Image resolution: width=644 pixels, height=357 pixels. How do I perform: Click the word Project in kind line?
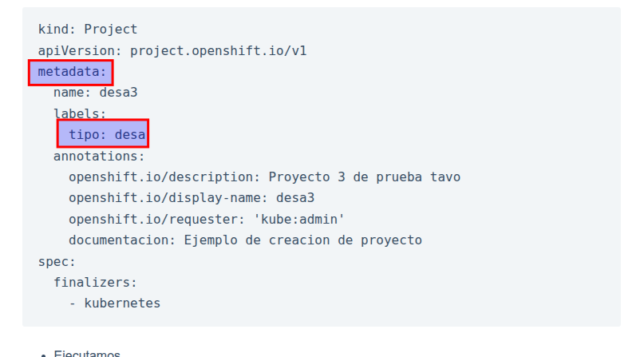pyautogui.click(x=111, y=30)
